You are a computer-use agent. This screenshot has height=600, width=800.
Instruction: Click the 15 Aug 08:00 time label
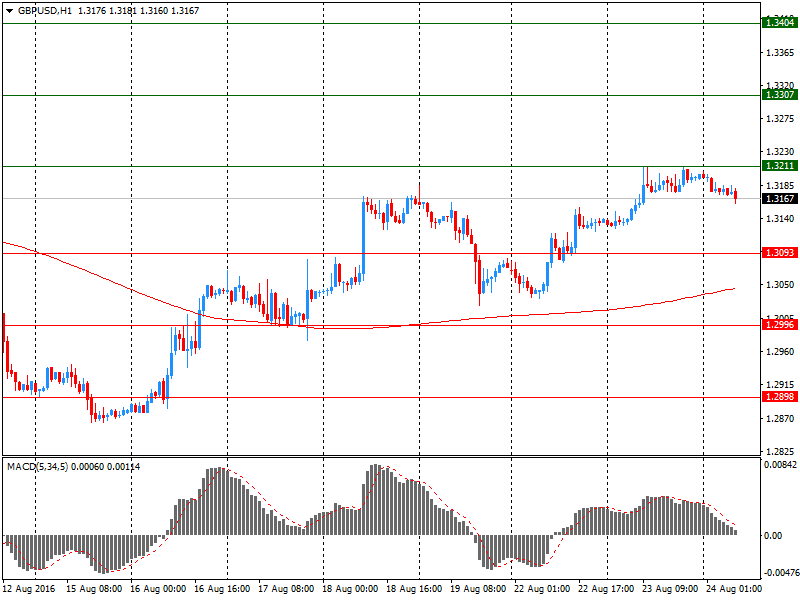94,589
